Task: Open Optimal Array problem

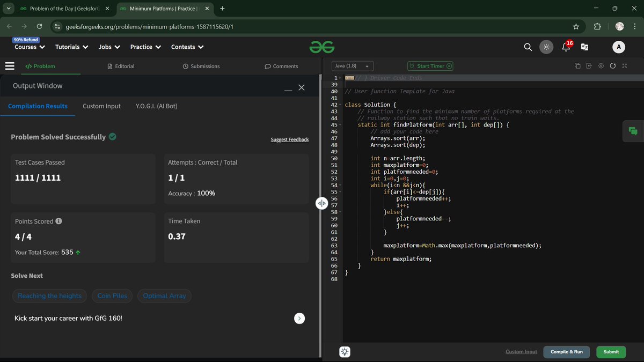Action: 164,295
